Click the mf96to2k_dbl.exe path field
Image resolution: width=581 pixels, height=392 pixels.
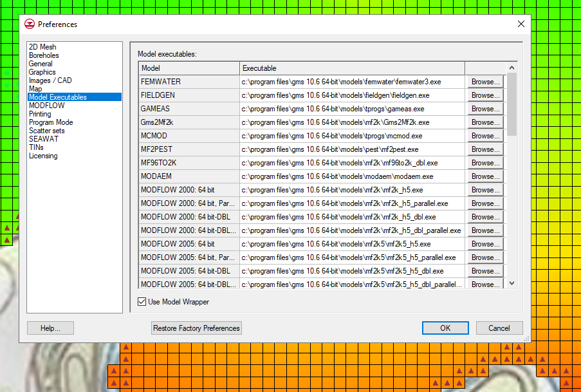(353, 163)
